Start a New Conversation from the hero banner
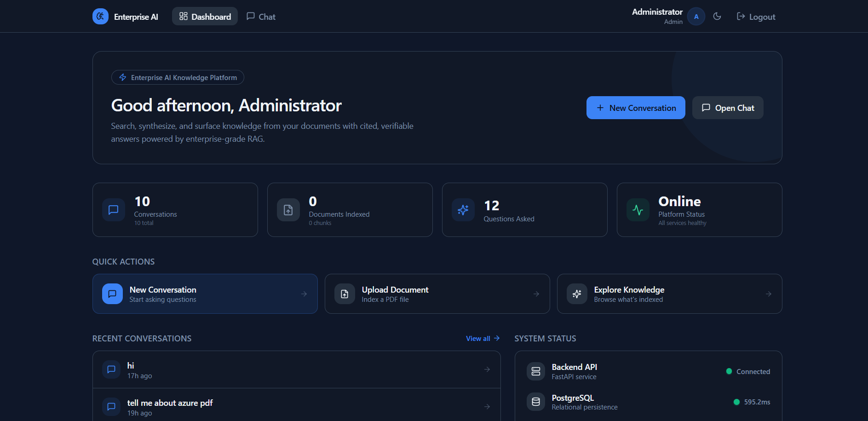Screen dimensions: 868x421 636,108
